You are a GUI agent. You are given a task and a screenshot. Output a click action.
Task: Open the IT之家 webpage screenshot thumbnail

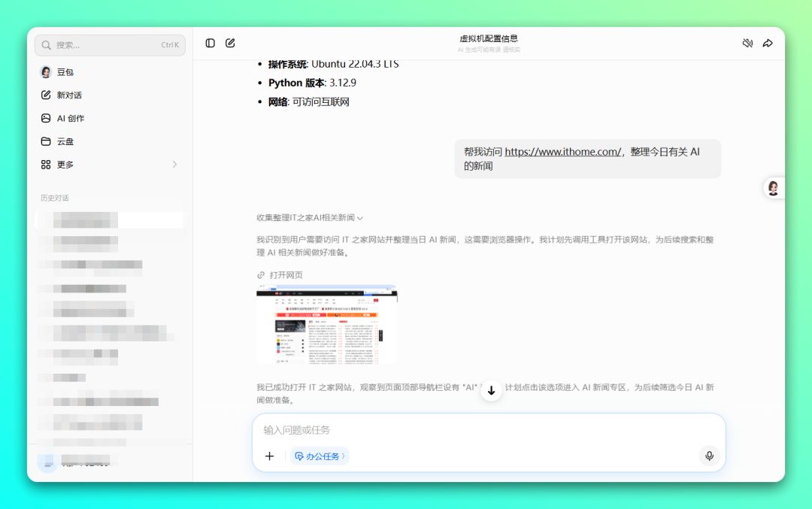tap(327, 324)
